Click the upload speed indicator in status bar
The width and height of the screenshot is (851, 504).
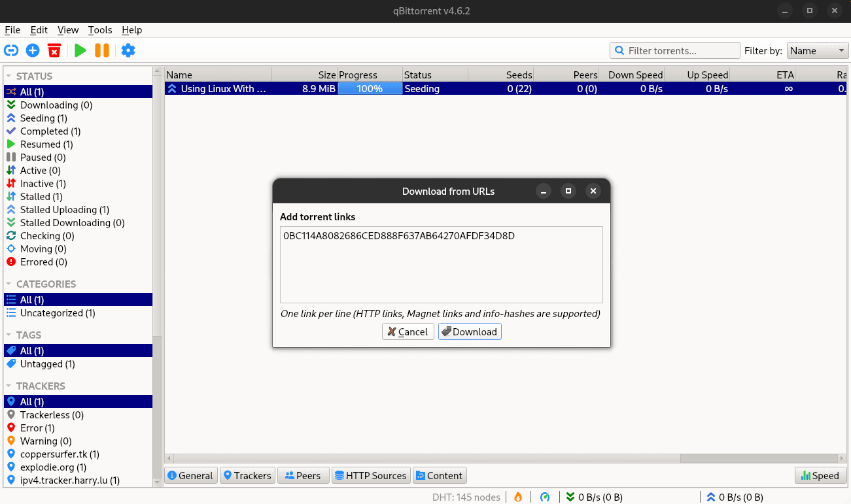[734, 497]
